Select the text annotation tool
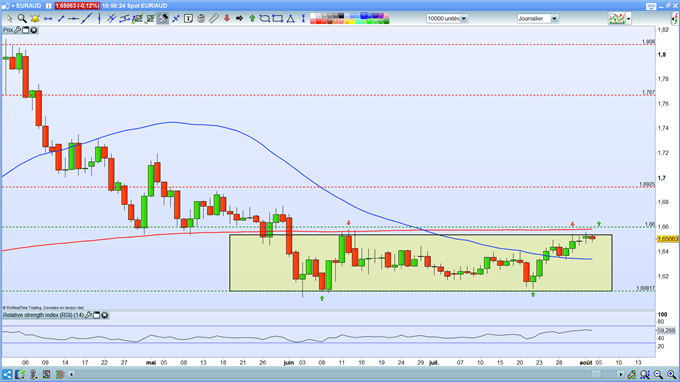This screenshot has width=680, height=382. click(188, 19)
